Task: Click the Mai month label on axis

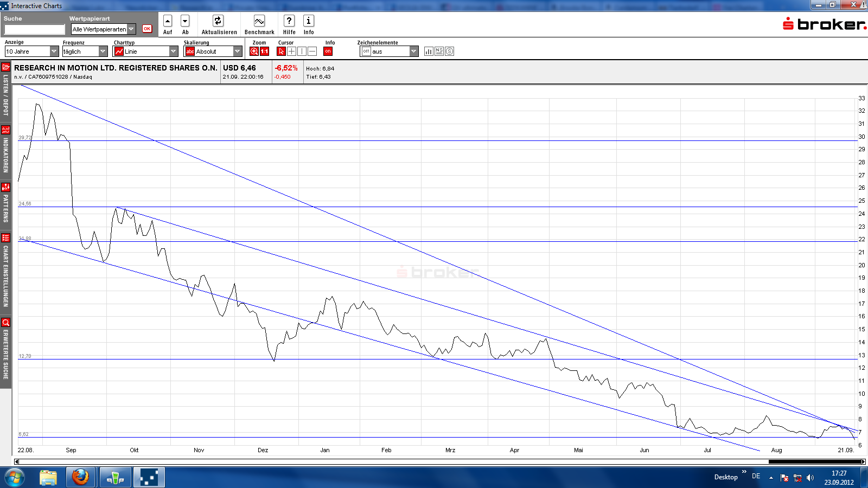Action: point(578,450)
